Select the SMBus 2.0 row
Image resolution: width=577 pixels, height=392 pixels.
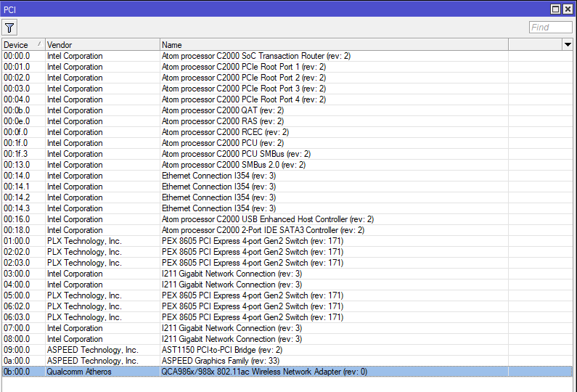287,165
